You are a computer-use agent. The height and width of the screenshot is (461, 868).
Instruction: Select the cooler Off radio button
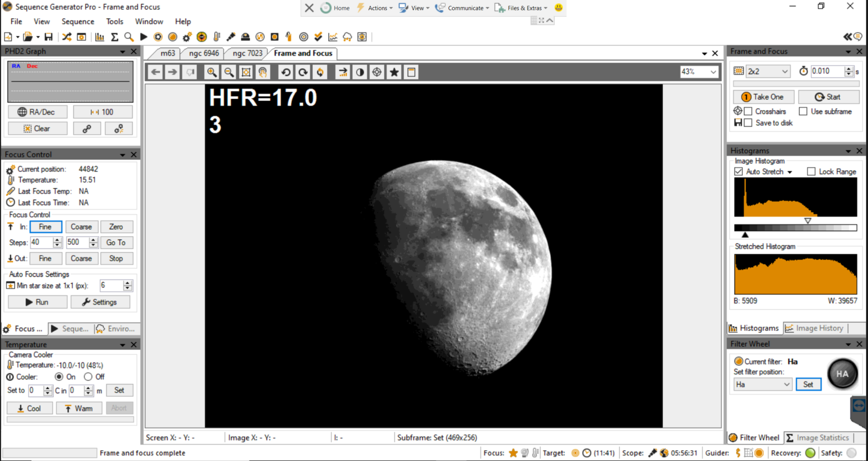88,377
